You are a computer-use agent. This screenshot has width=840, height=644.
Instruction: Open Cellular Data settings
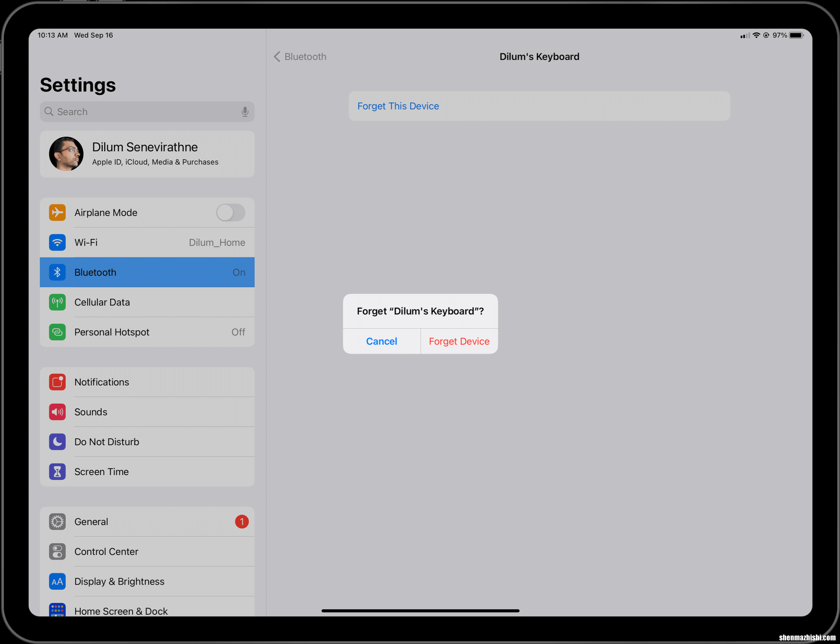tap(147, 302)
